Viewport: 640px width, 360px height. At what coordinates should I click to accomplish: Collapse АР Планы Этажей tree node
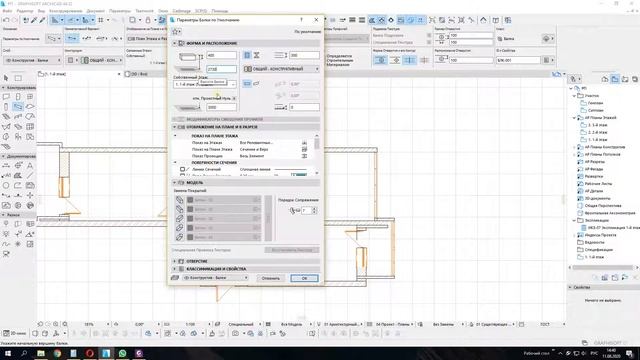pyautogui.click(x=574, y=118)
